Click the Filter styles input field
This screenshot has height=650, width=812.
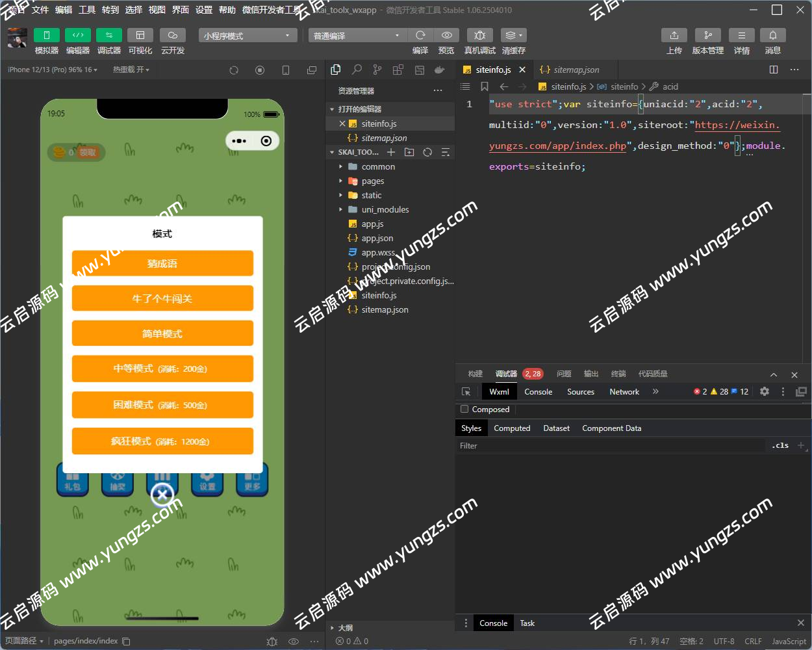611,446
